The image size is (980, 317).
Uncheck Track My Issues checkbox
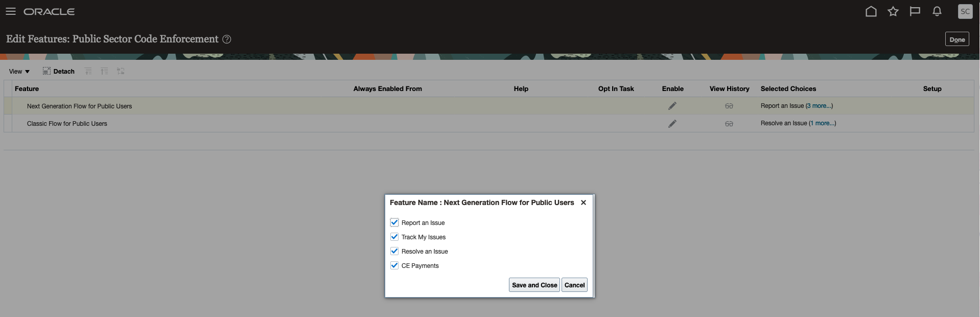[394, 237]
